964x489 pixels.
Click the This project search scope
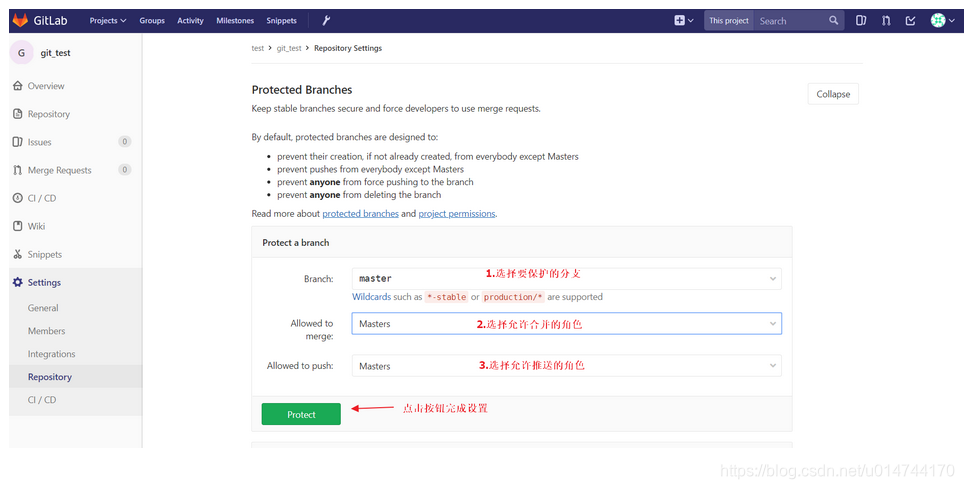[x=729, y=20]
